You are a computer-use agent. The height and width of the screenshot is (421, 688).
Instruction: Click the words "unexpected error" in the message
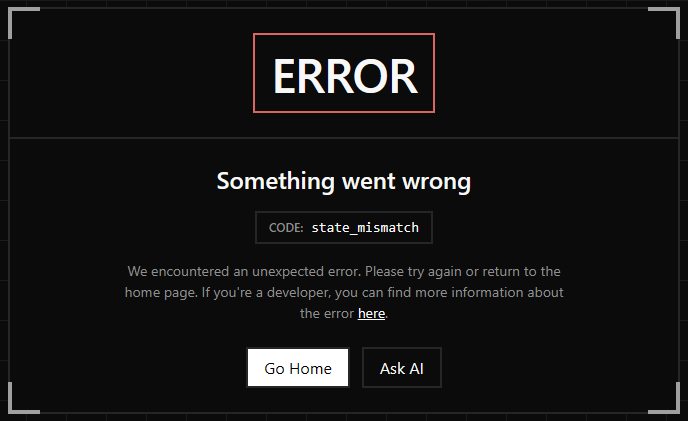[306, 272]
